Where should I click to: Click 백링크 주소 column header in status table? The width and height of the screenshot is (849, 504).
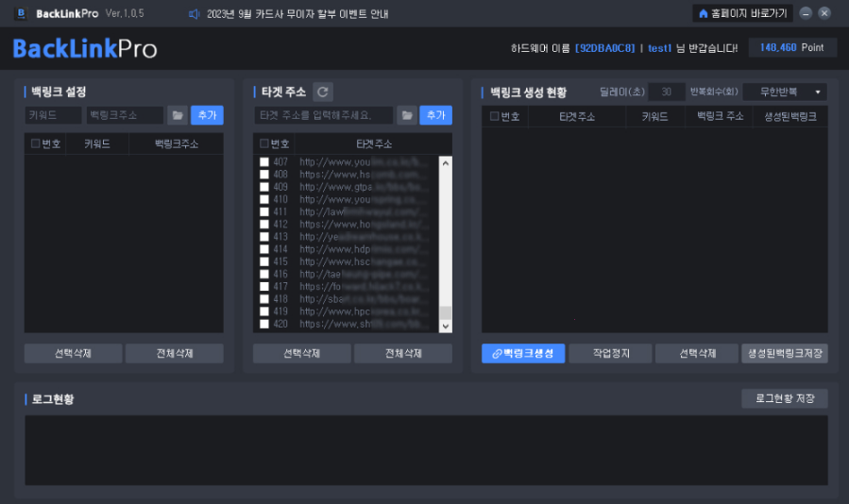[x=720, y=116]
